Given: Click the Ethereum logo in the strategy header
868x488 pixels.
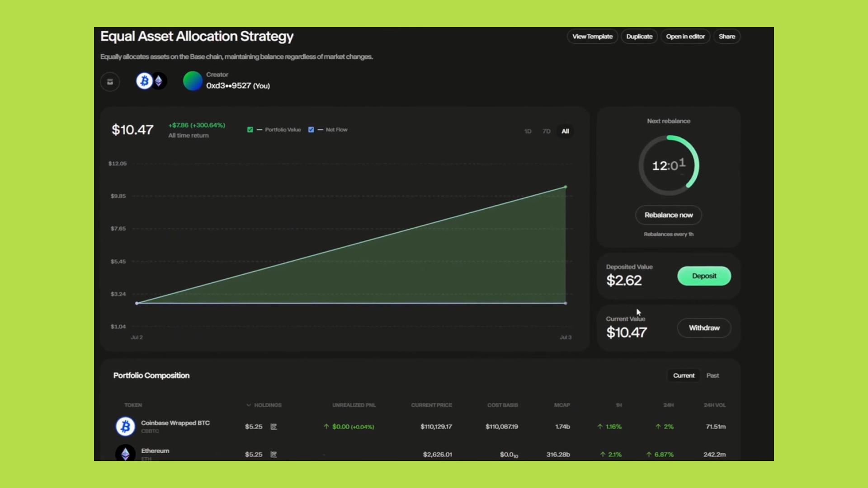Looking at the screenshot, I should pos(159,81).
